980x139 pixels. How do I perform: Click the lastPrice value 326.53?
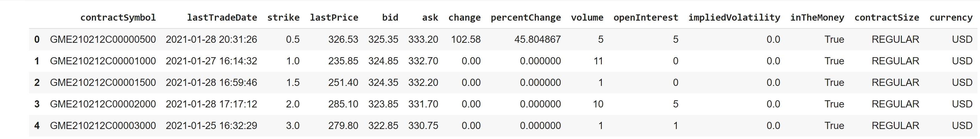click(343, 39)
